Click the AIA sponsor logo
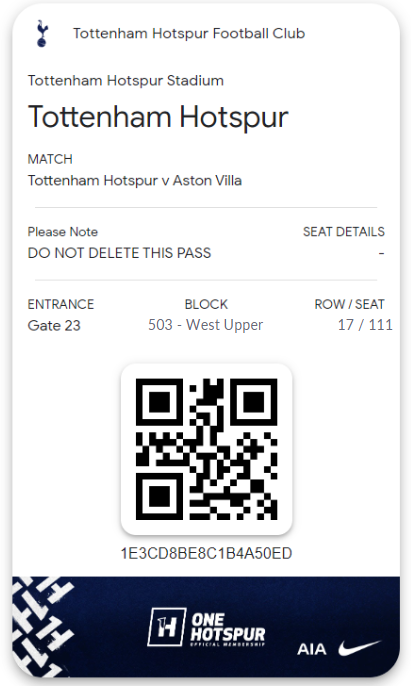The image size is (411, 686). [x=312, y=649]
